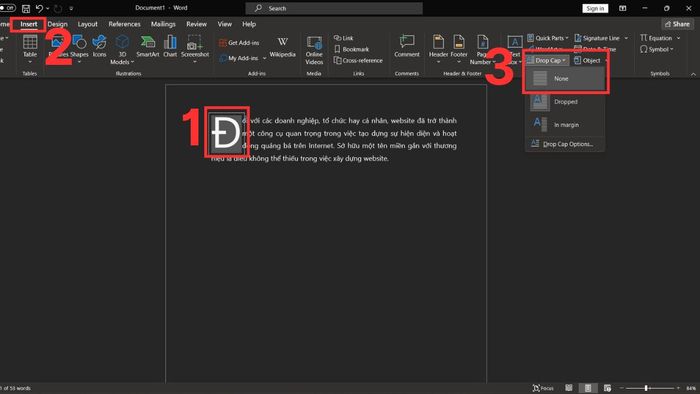The height and width of the screenshot is (394, 700).
Task: Enable Focus mode
Action: coord(543,388)
